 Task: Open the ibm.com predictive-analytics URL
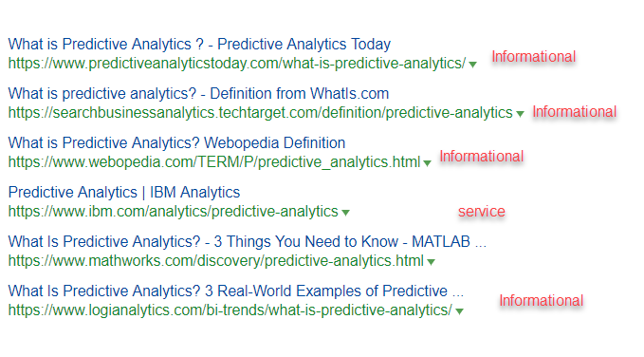tap(174, 212)
